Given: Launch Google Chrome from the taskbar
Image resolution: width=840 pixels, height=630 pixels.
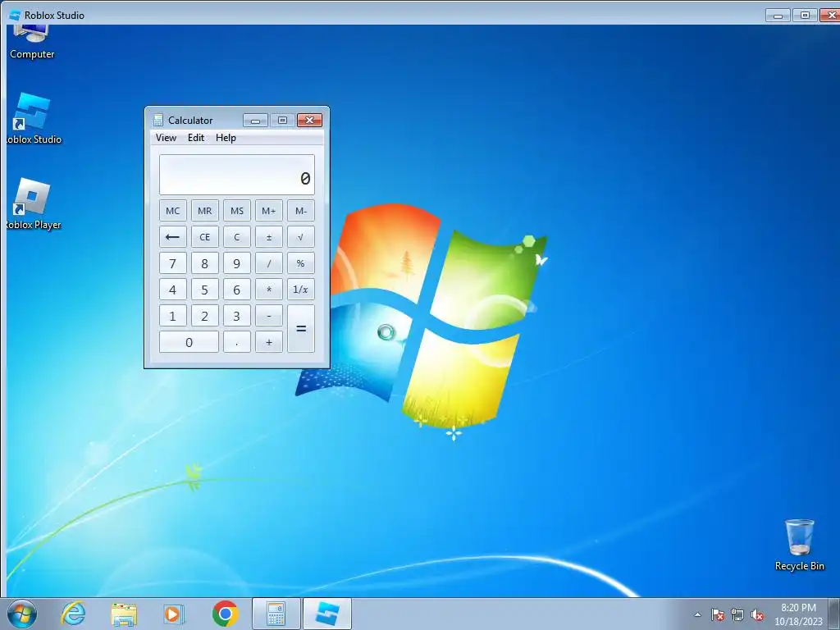Looking at the screenshot, I should click(x=225, y=614).
